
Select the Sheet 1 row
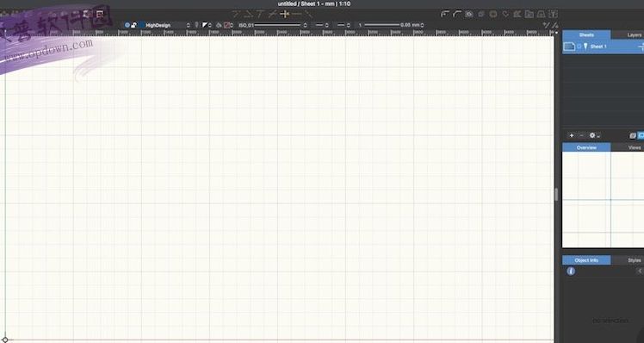[x=603, y=47]
